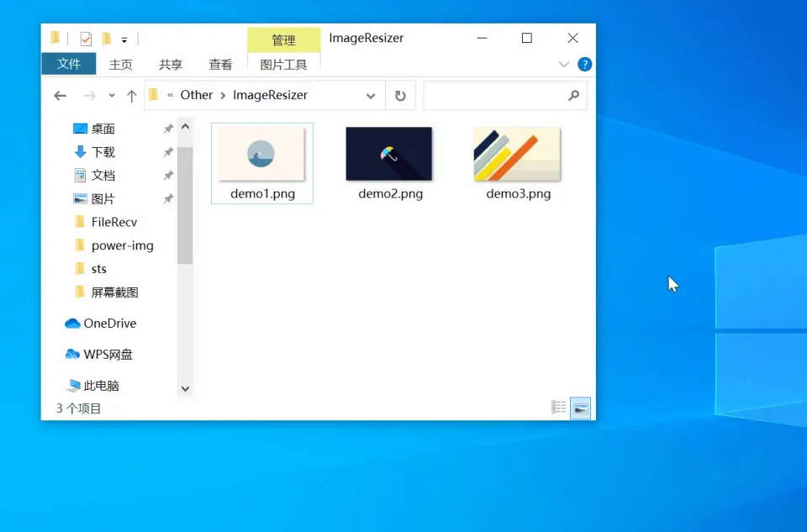
Task: Expand the ribbon with the chevron
Action: [563, 65]
